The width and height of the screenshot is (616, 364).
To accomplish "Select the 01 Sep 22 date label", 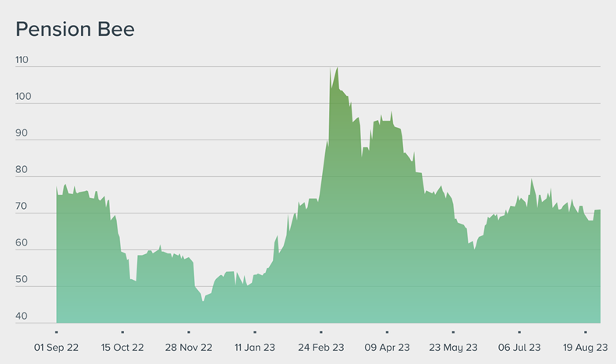I will 56,348.
